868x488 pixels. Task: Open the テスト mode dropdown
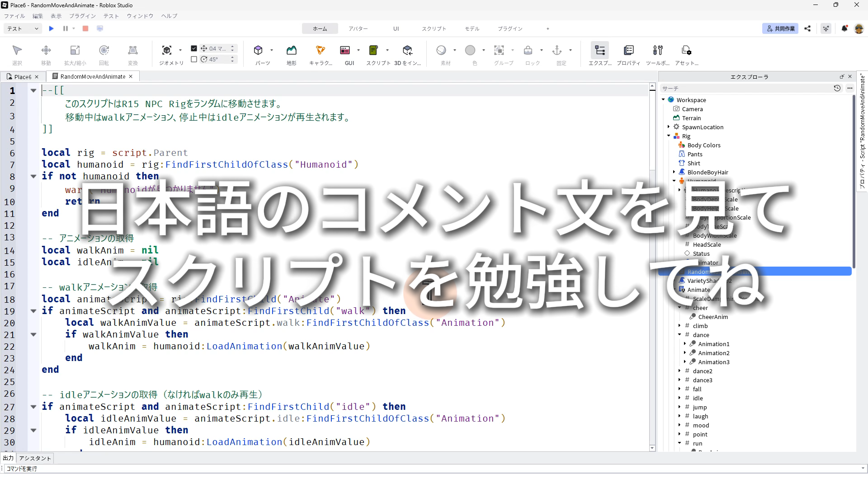click(x=23, y=28)
